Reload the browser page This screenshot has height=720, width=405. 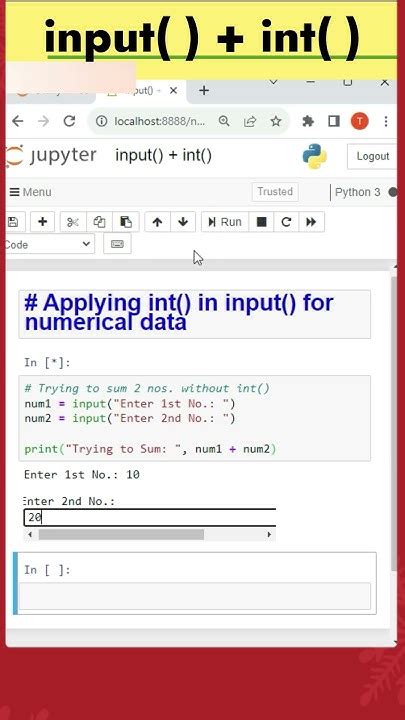pos(69,121)
